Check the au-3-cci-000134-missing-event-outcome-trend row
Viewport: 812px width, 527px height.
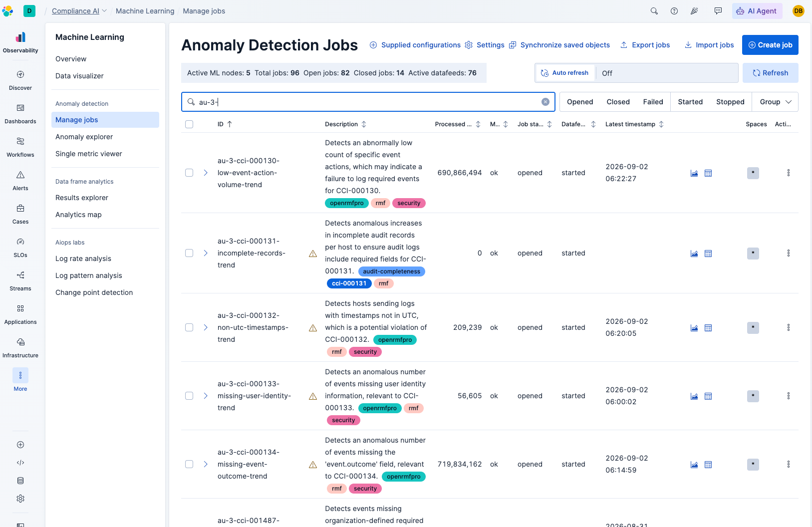[189, 464]
